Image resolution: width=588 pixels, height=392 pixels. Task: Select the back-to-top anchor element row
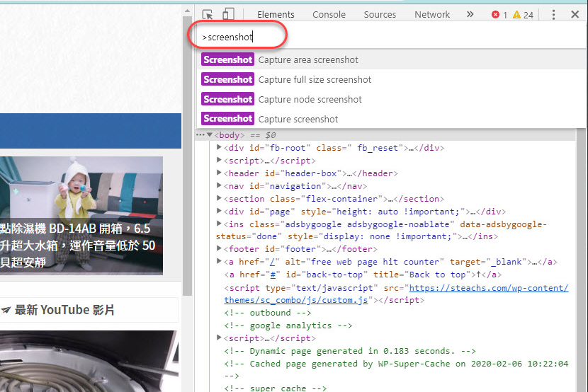click(363, 275)
